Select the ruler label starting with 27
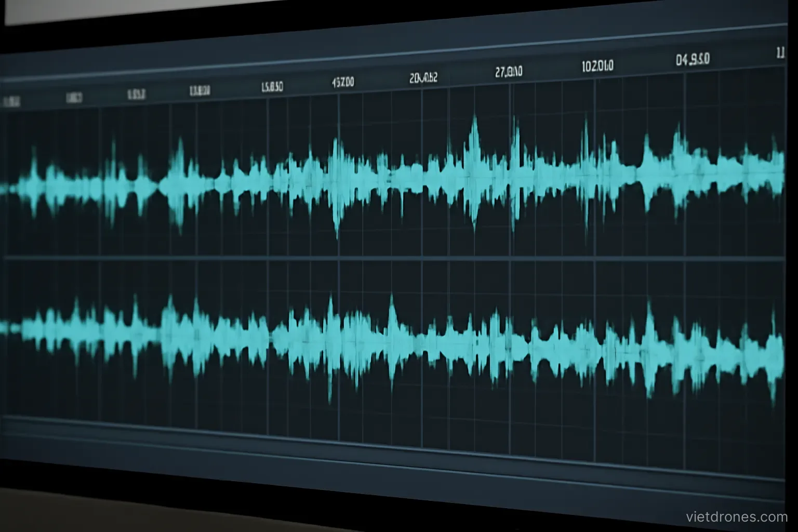This screenshot has width=798, height=532. (x=509, y=72)
